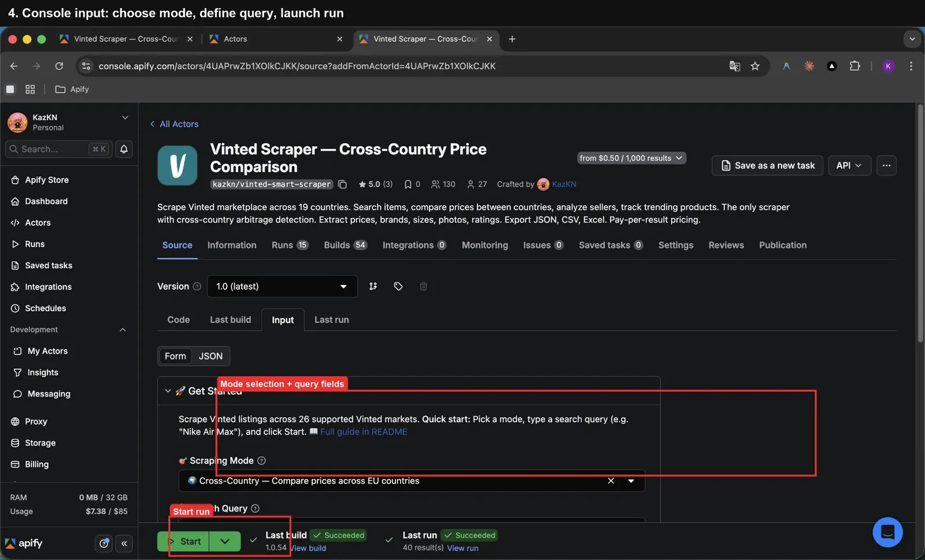Image resolution: width=925 pixels, height=560 pixels.
Task: Open the more options ellipsis button
Action: click(886, 165)
